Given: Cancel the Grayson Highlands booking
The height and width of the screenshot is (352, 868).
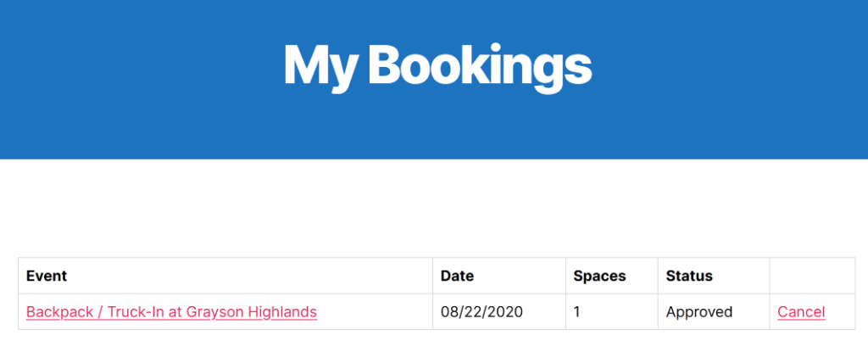Looking at the screenshot, I should [801, 312].
